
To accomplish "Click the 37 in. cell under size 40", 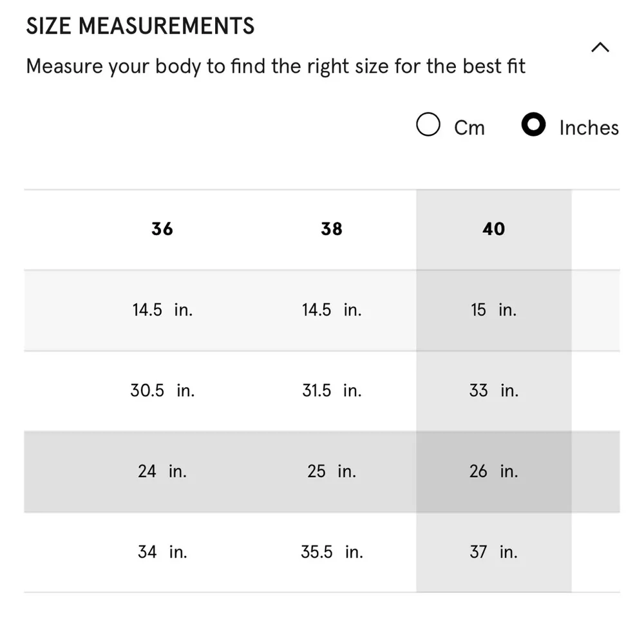I will click(494, 552).
